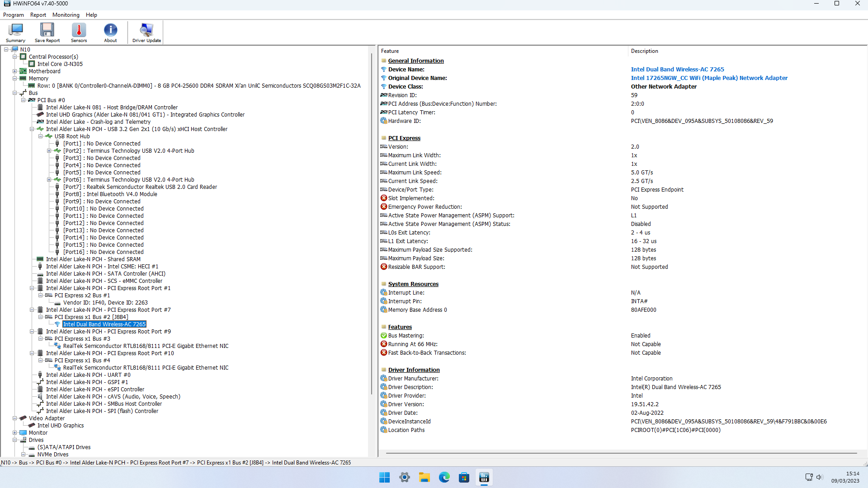Select the NVMe Drives node
868x488 pixels.
(x=53, y=455)
